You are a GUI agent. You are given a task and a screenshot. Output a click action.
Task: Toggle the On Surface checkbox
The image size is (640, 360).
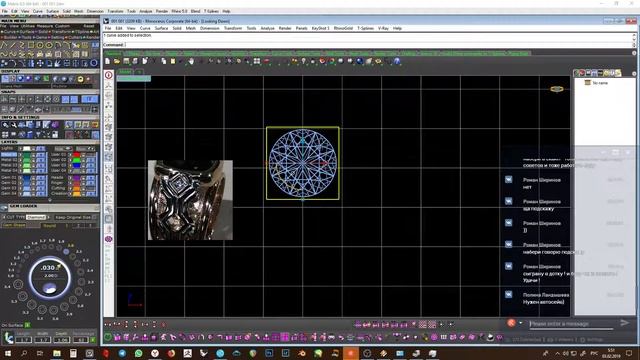(27, 325)
